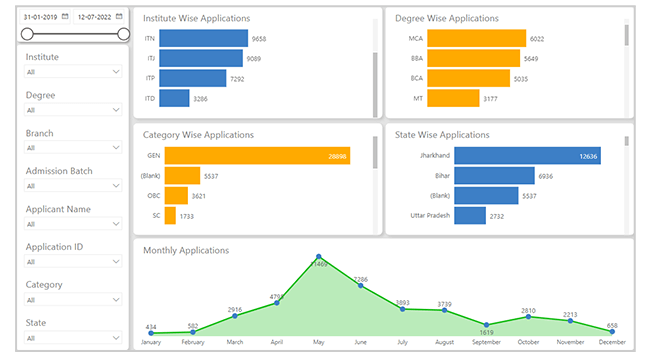Click the February data point 582
This screenshot has width=650, height=360.
[193, 332]
